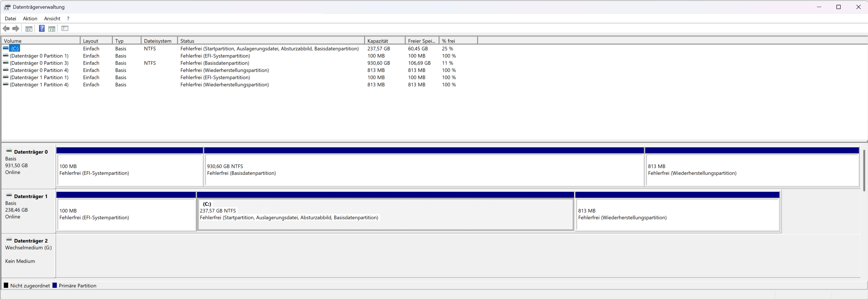Open Help via the blue question mark icon
The width and height of the screenshot is (868, 299).
42,29
